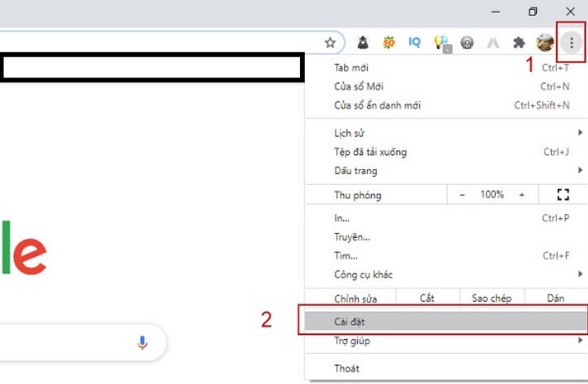Screen dimensions: 588x384
Task: Click the spy hat extension icon
Action: (x=362, y=43)
